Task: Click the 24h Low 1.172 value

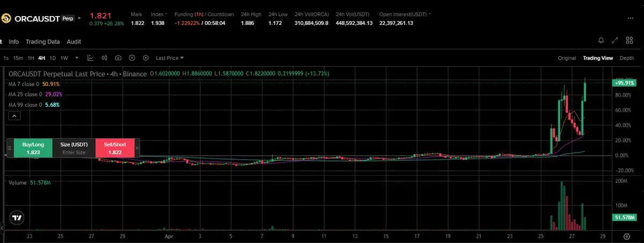Action: (275, 23)
